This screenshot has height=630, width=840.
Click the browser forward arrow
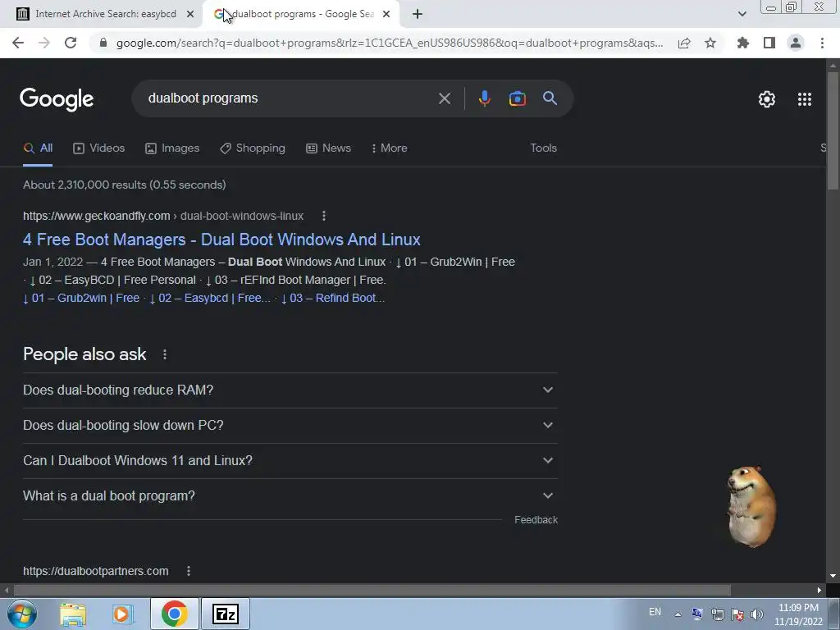pyautogui.click(x=44, y=43)
